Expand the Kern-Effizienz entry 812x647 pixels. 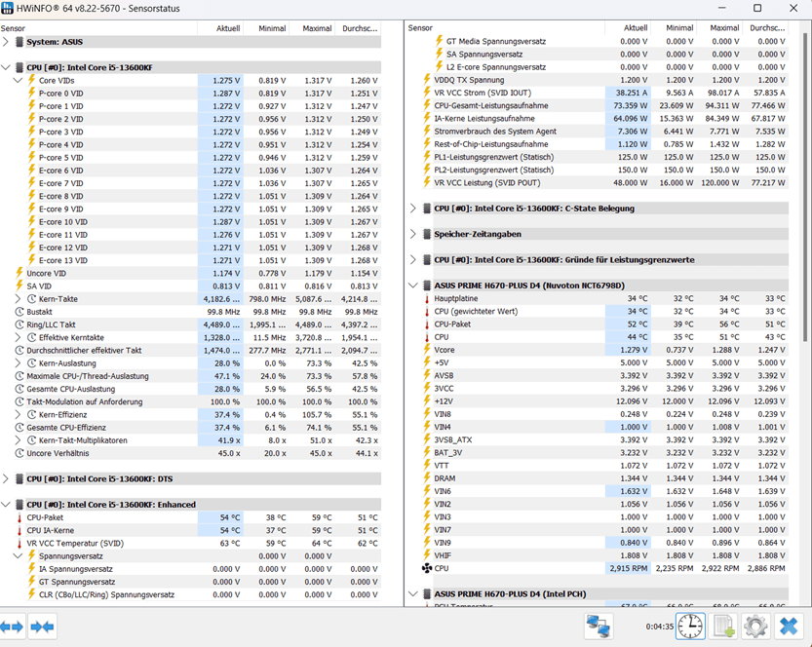pos(18,414)
